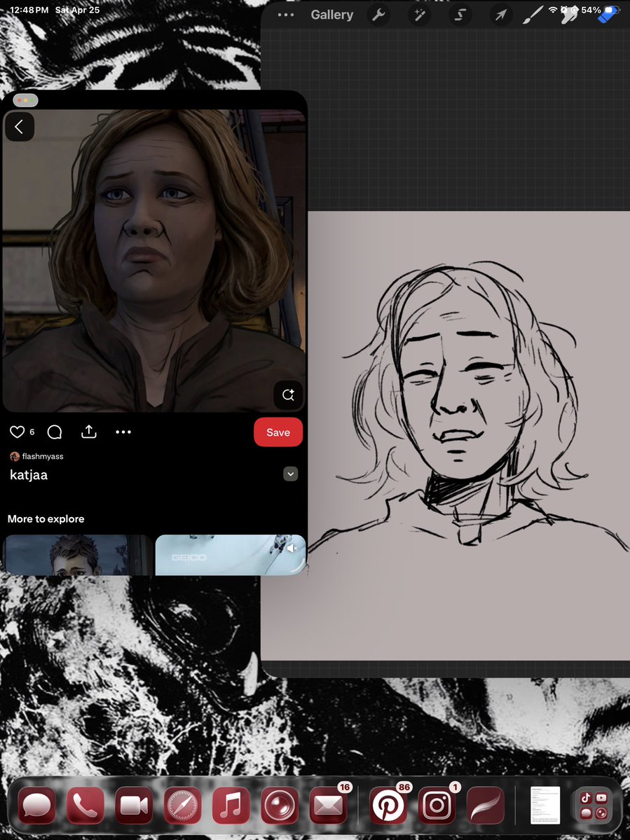Open Safari from the dock
This screenshot has height=840, width=630.
pyautogui.click(x=183, y=805)
